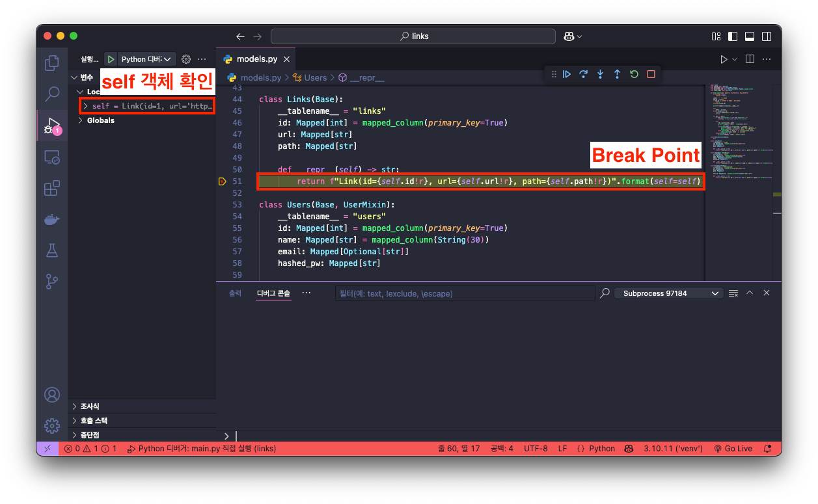Image resolution: width=818 pixels, height=504 pixels.
Task: Click the links search box in title bar
Action: [413, 36]
